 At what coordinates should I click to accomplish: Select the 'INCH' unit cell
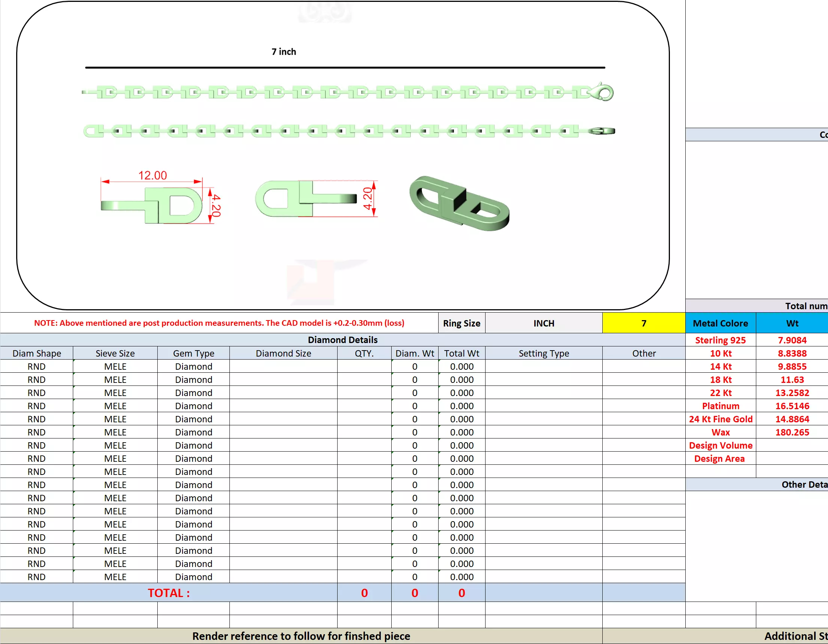click(x=543, y=323)
